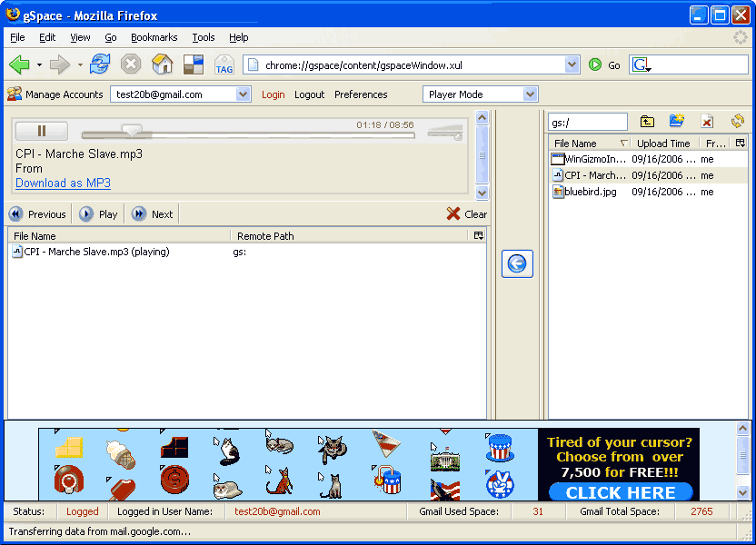Reload the page with the refresh icon
This screenshot has width=756, height=545.
(100, 64)
